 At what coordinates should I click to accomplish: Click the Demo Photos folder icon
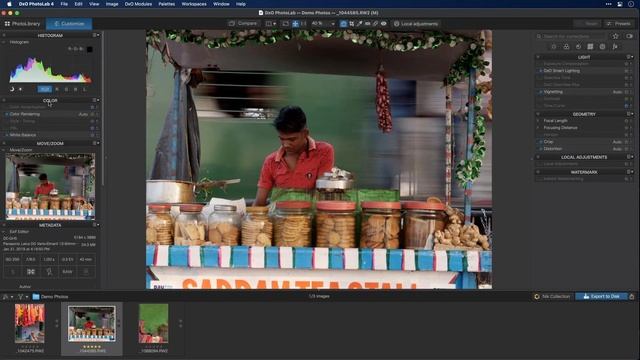click(x=36, y=297)
